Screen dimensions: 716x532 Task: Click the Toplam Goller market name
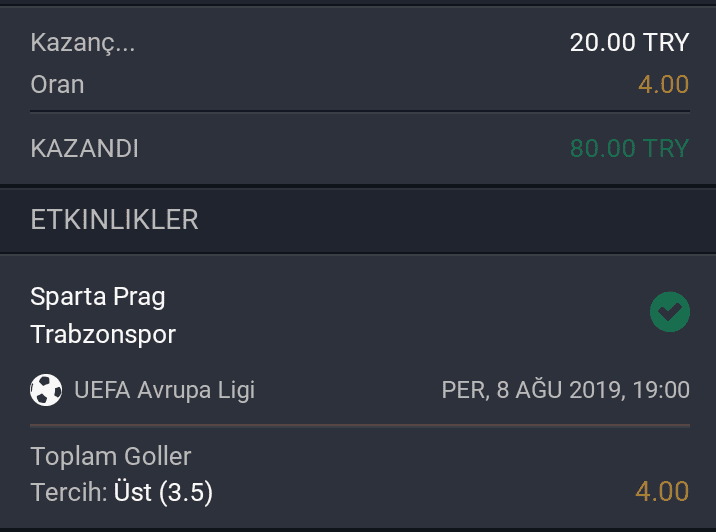coord(111,456)
